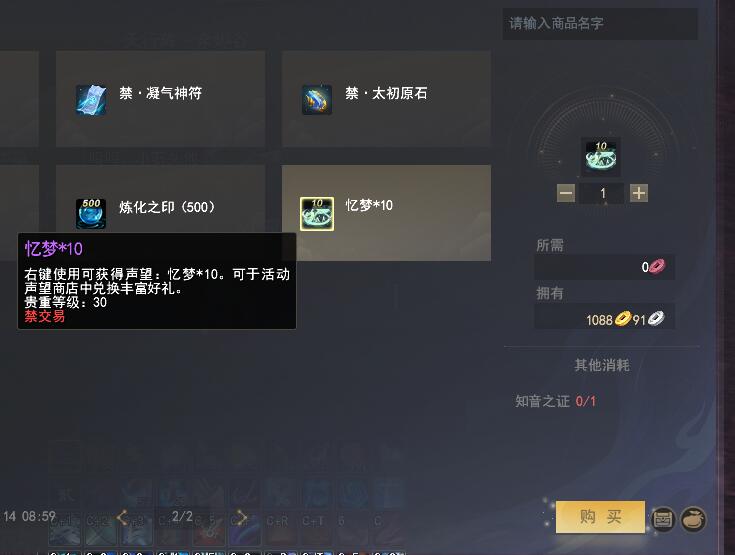
Task: Select the 禁·太初原石 item card label
Action: [x=386, y=93]
